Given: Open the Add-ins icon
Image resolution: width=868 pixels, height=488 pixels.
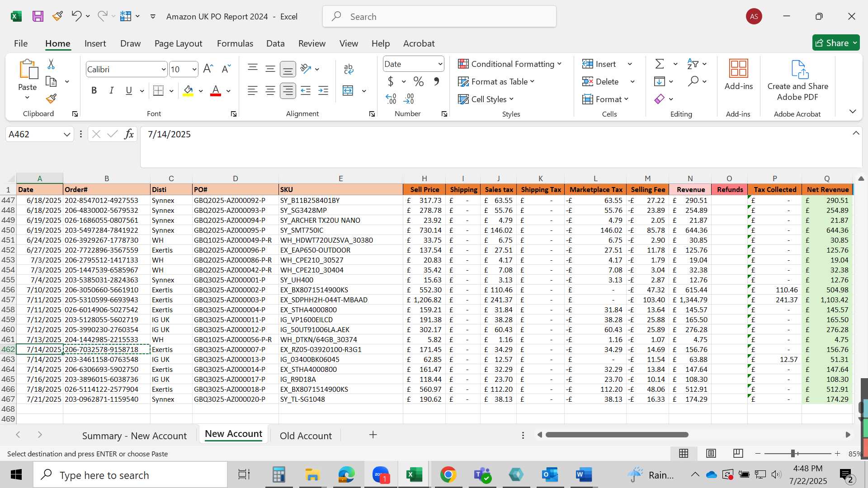Looking at the screenshot, I should (x=739, y=69).
